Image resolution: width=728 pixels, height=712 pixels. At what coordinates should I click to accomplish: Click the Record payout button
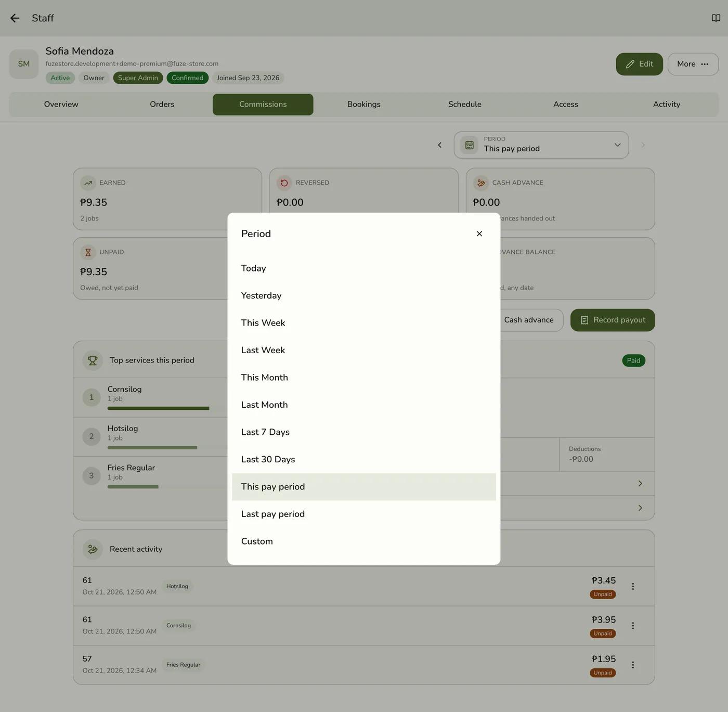click(x=613, y=320)
